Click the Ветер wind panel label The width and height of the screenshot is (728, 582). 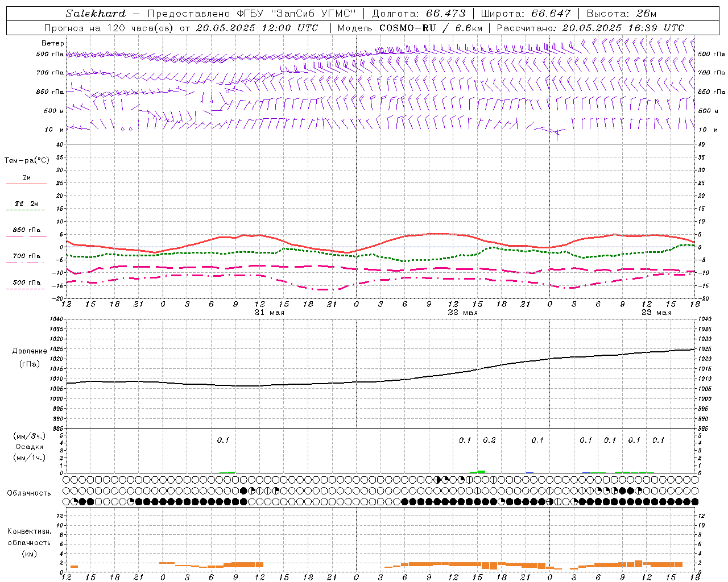click(53, 43)
